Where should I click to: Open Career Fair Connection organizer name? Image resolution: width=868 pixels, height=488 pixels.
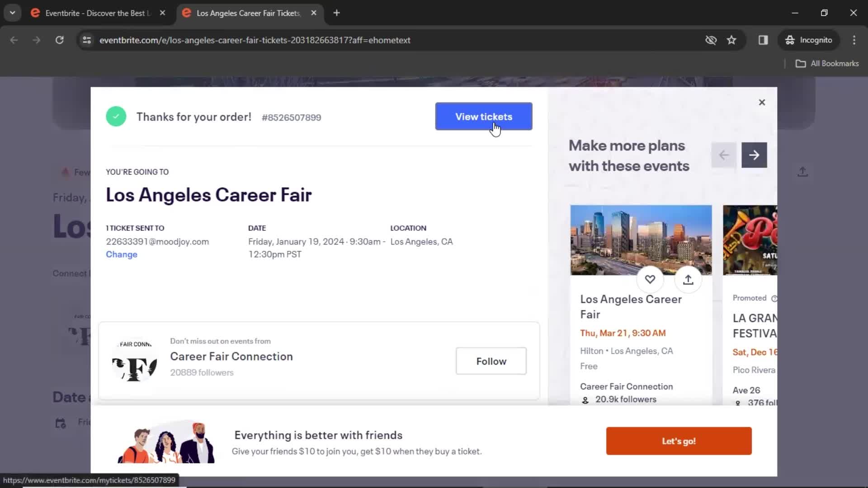231,357
